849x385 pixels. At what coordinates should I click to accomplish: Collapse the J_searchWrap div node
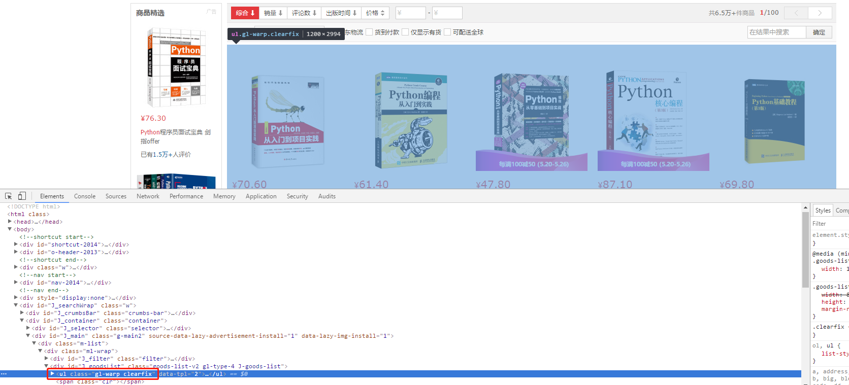[x=16, y=305]
